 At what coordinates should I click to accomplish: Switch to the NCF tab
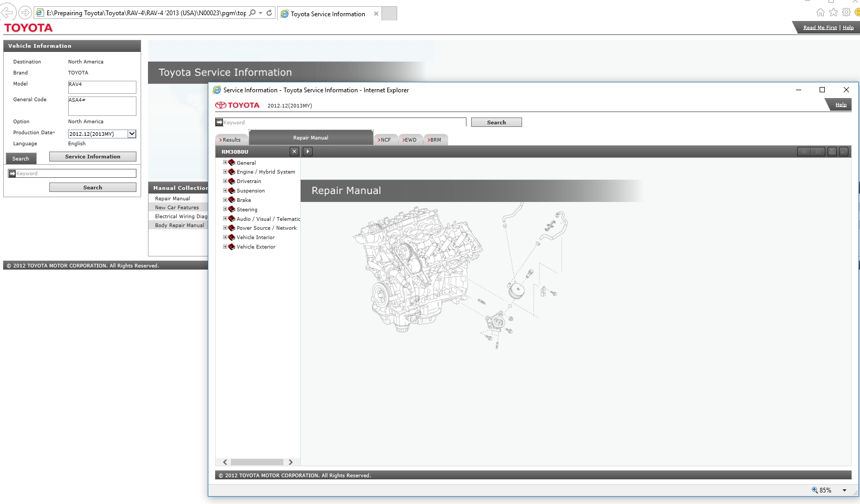(386, 140)
